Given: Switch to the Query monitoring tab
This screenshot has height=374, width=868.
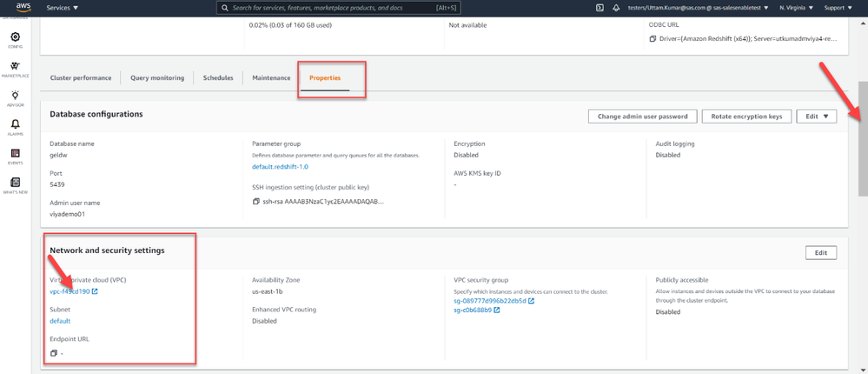Looking at the screenshot, I should click(x=157, y=78).
